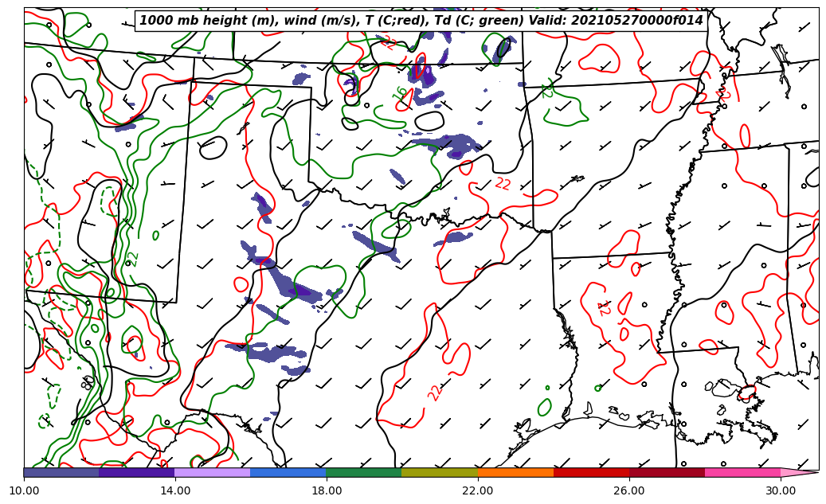Image resolution: width=826 pixels, height=504 pixels.
Task: Click the bright blue colorbar segment
Action: point(288,472)
